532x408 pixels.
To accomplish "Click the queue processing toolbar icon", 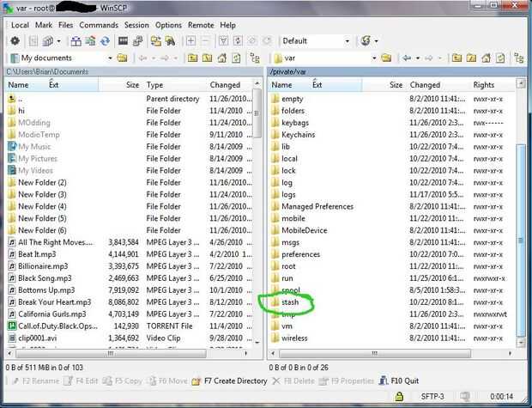I will 48,41.
